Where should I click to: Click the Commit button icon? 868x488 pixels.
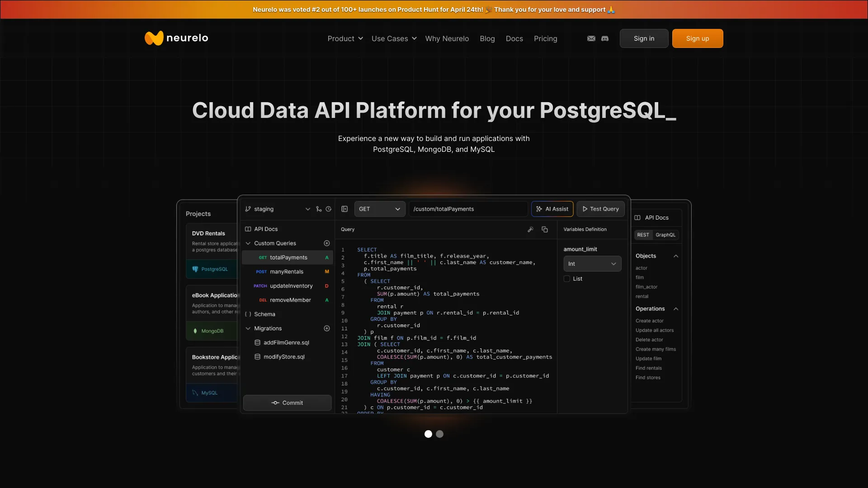click(x=275, y=403)
